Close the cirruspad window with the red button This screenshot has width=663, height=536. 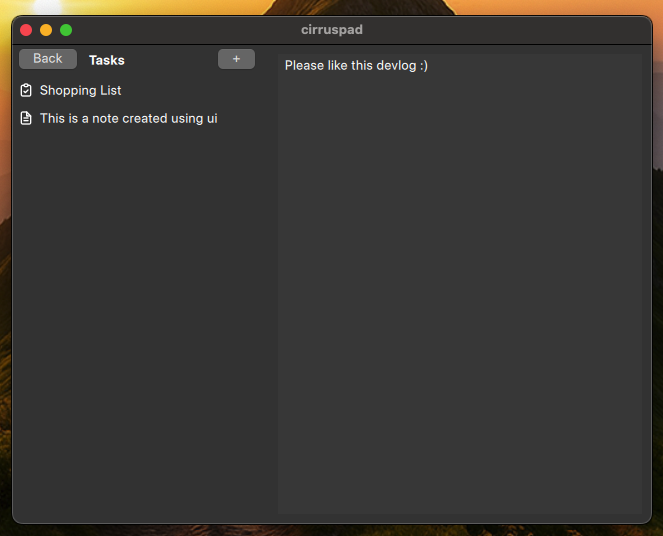pos(26,30)
